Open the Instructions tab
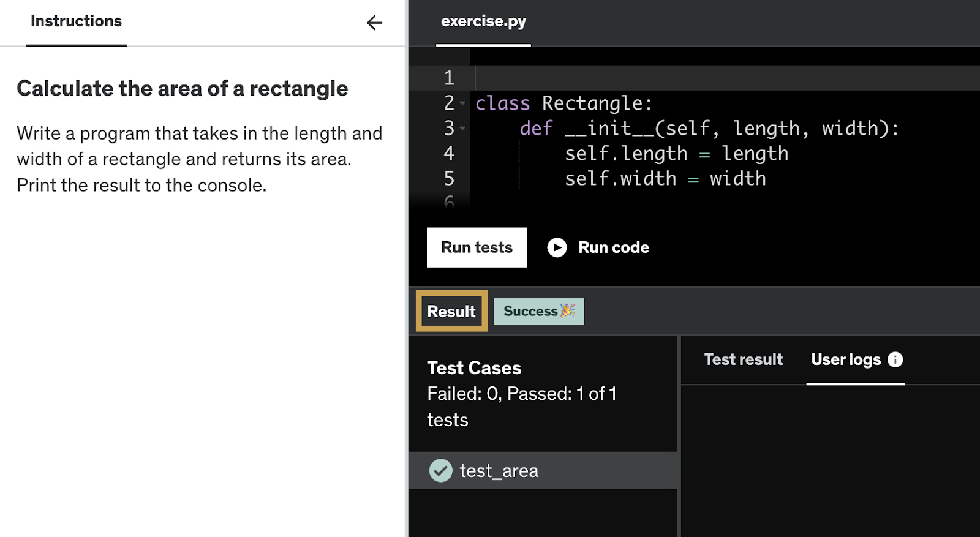 pos(76,21)
